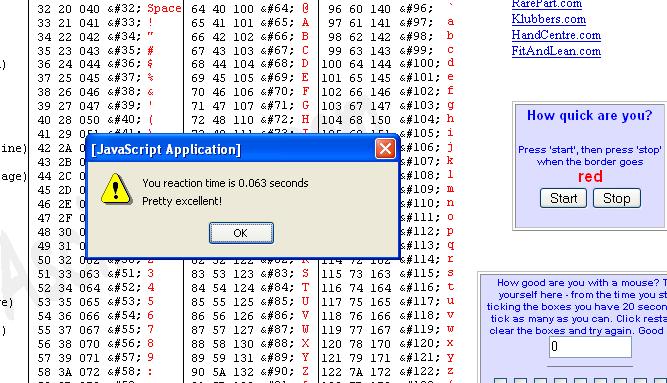Tick the second checkbox in mouse test row

[x=520, y=380]
